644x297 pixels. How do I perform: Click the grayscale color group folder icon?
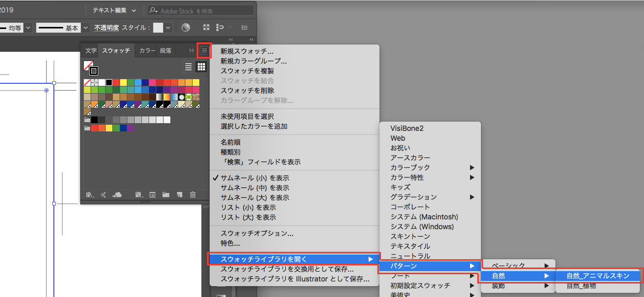coord(87,120)
